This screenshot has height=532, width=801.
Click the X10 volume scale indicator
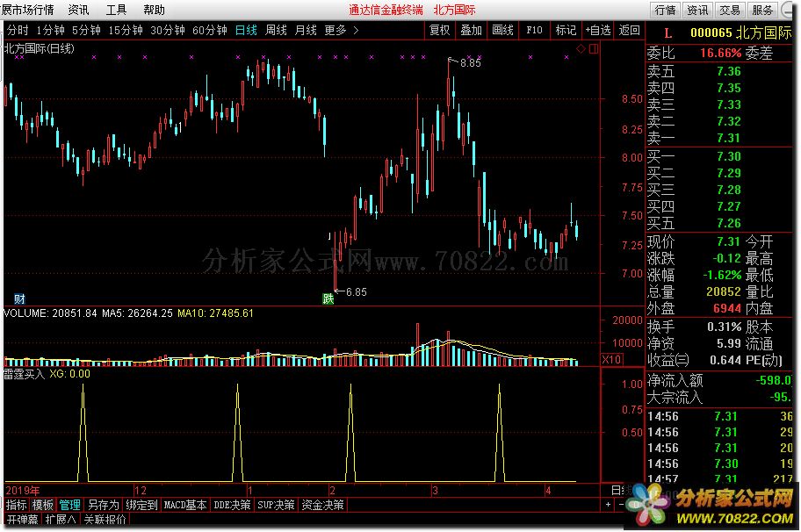point(611,359)
